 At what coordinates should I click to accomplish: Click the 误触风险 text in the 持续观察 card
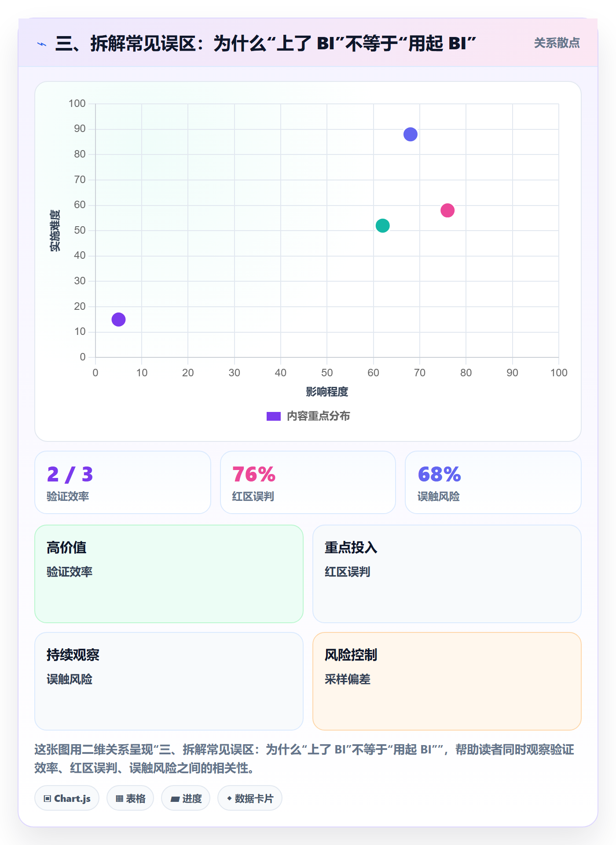pos(70,680)
